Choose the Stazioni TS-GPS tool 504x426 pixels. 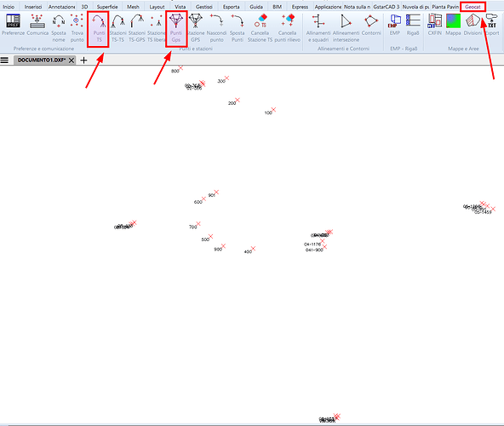click(137, 28)
